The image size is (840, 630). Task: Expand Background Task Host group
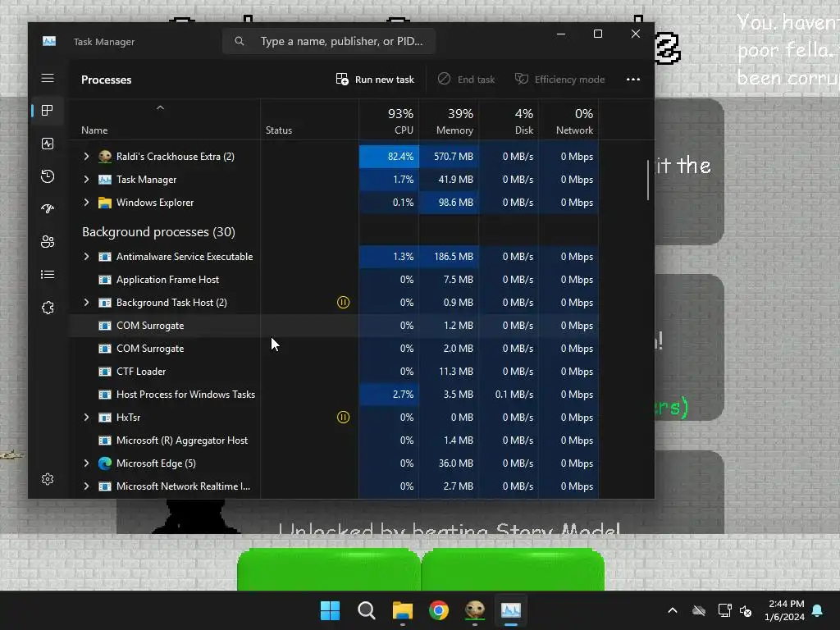point(86,303)
